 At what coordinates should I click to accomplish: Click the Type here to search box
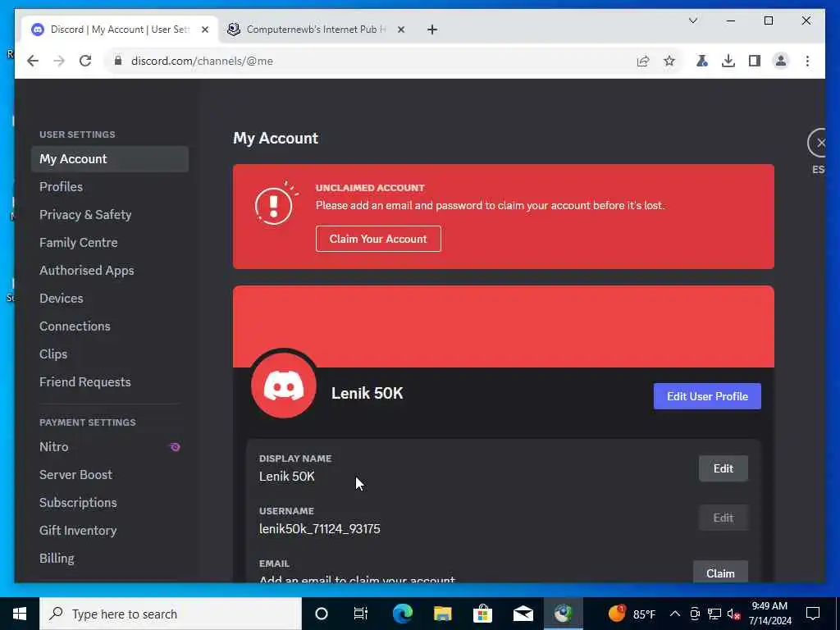point(171,614)
